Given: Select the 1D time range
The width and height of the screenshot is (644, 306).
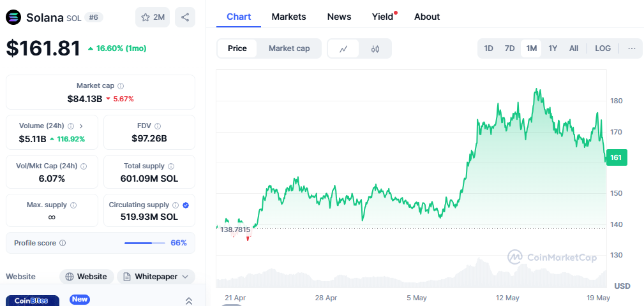Looking at the screenshot, I should [x=488, y=48].
